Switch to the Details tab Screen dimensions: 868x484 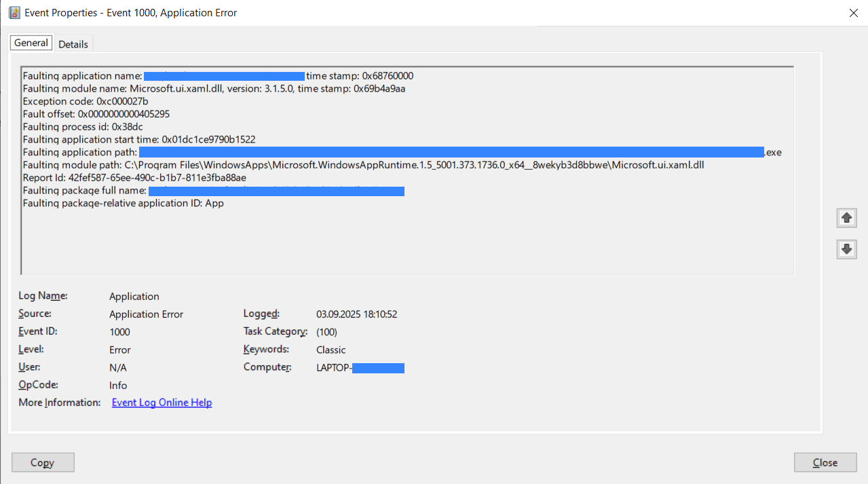[73, 43]
